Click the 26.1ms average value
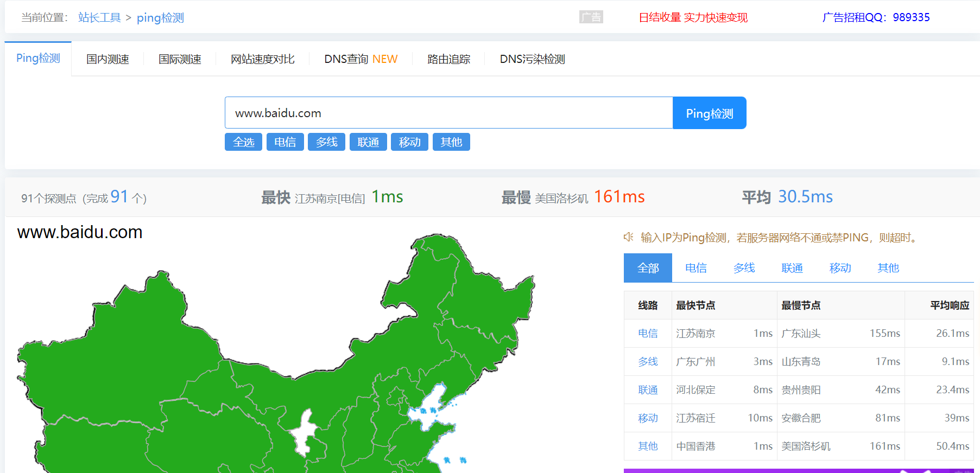Viewport: 980px width, 473px height. (952, 333)
